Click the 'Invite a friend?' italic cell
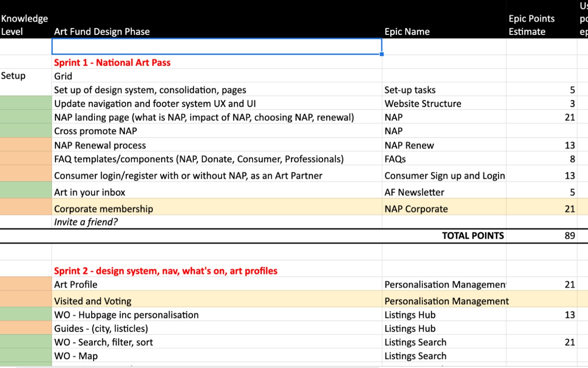This screenshot has height=368, width=588. [x=217, y=222]
